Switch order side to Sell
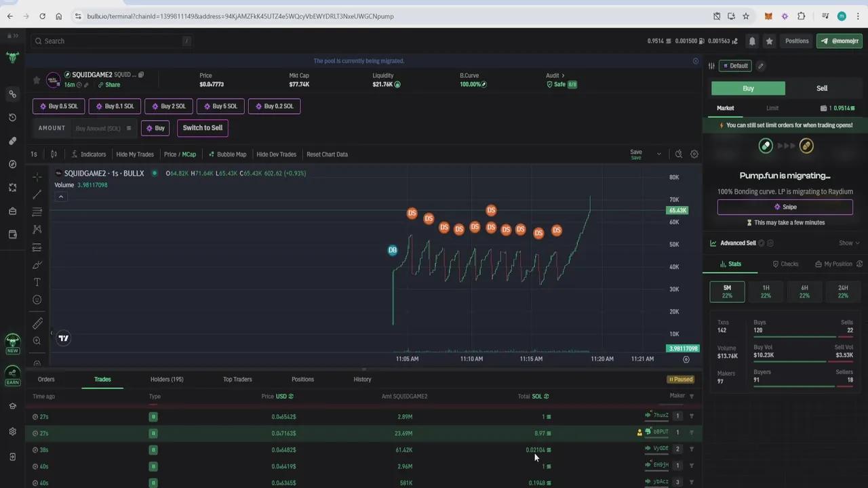The image size is (868, 488). click(x=822, y=88)
